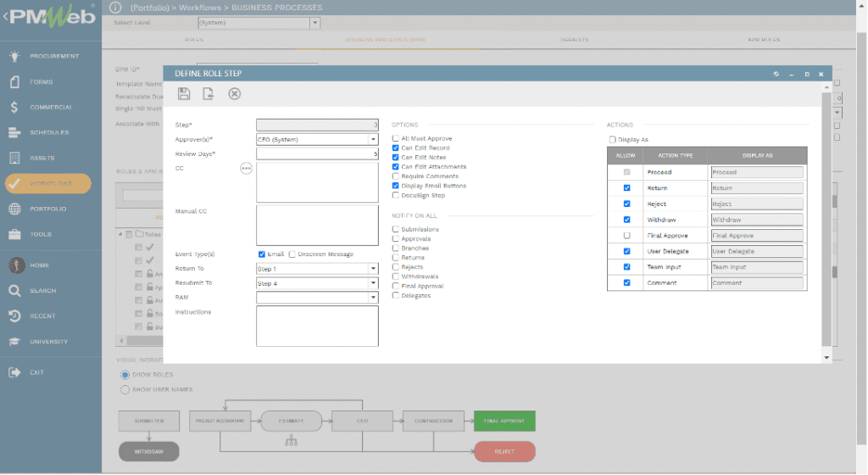Open the Select Level dropdown

[314, 23]
